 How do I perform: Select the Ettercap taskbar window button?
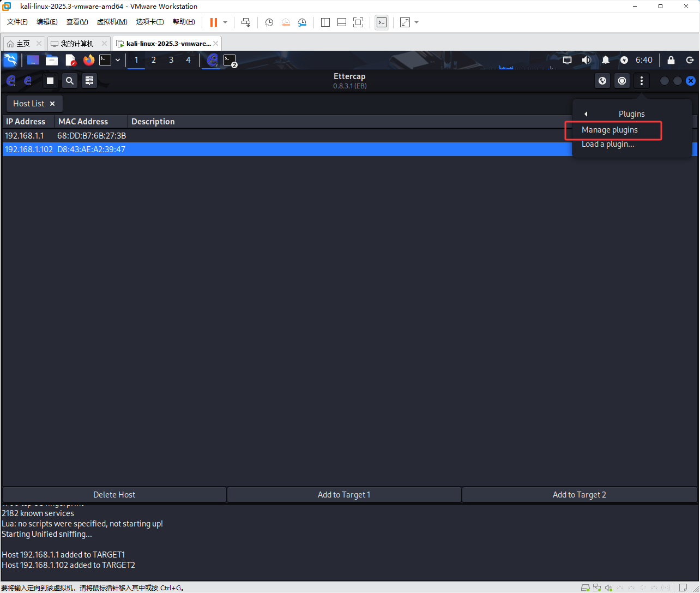[x=212, y=60]
